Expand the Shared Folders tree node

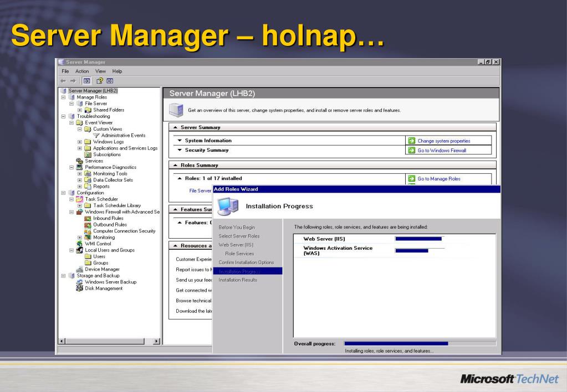point(80,110)
